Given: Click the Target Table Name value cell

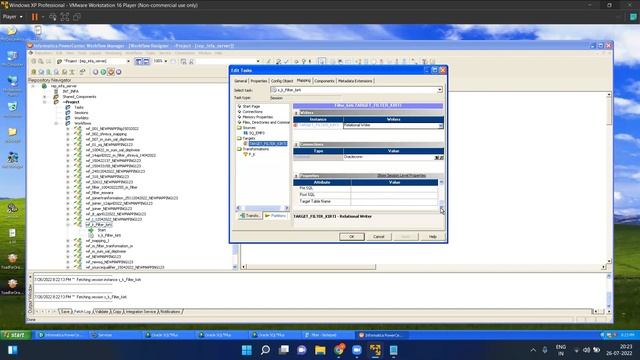Looking at the screenshot, I should point(394,202).
